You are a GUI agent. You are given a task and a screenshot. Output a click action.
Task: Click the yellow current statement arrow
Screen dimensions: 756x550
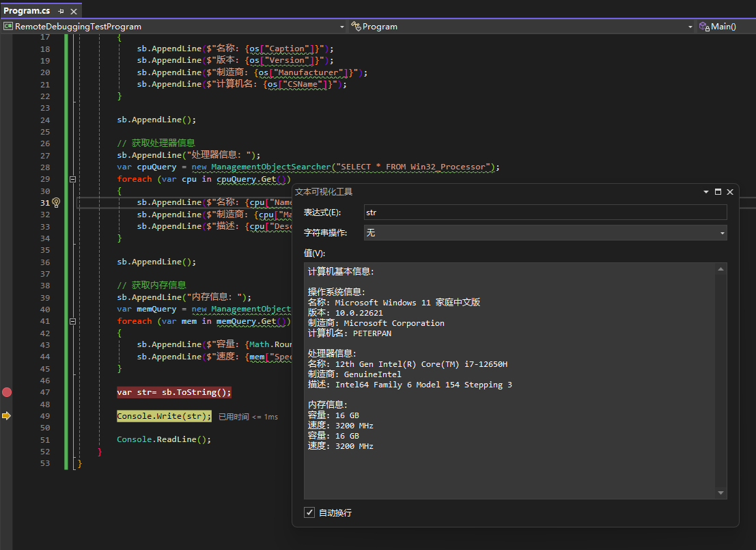pos(7,415)
